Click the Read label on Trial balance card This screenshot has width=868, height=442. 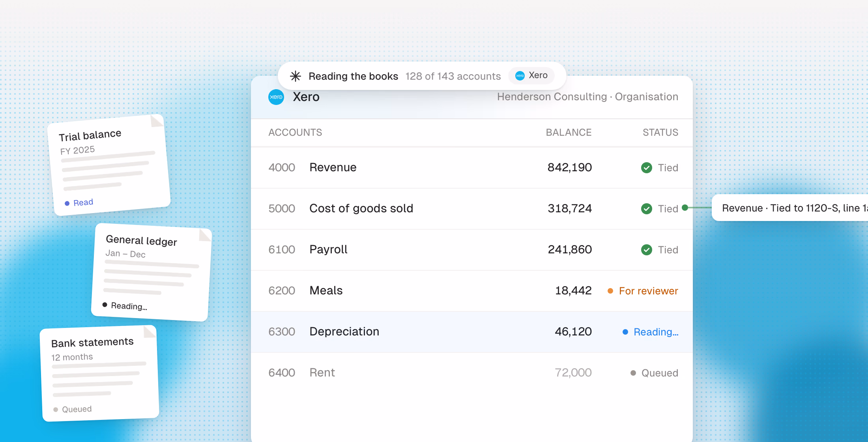83,202
